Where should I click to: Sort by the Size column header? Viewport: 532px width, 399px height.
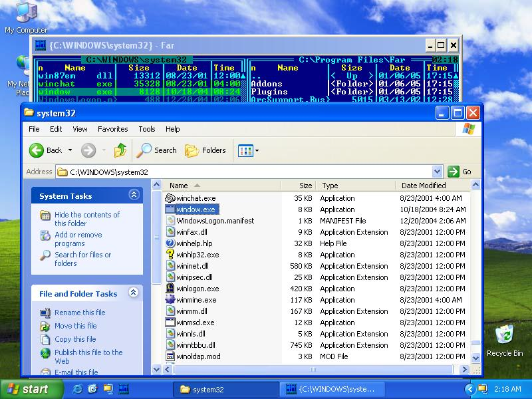pyautogui.click(x=298, y=186)
